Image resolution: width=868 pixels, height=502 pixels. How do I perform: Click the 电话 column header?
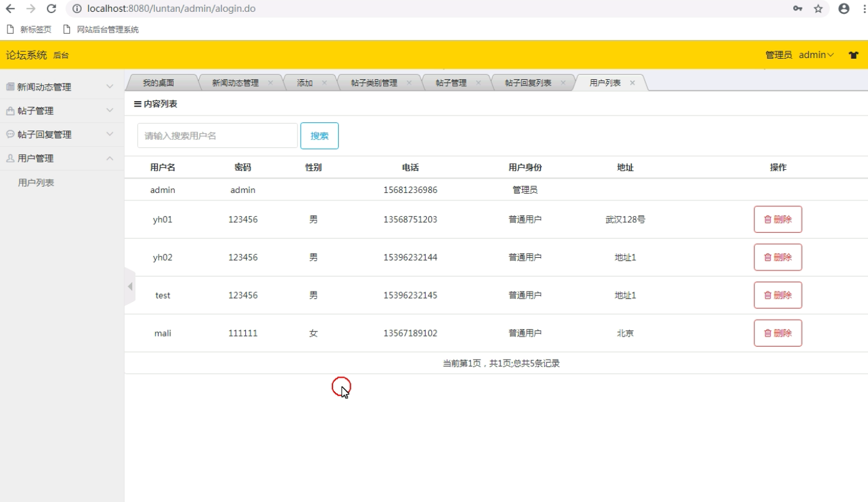pyautogui.click(x=411, y=167)
